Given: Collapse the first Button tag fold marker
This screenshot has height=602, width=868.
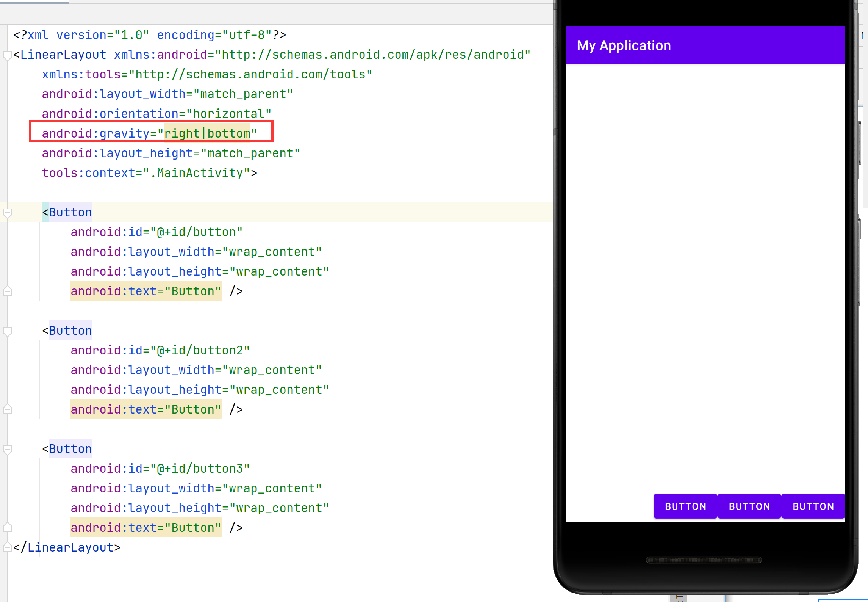Looking at the screenshot, I should (7, 213).
